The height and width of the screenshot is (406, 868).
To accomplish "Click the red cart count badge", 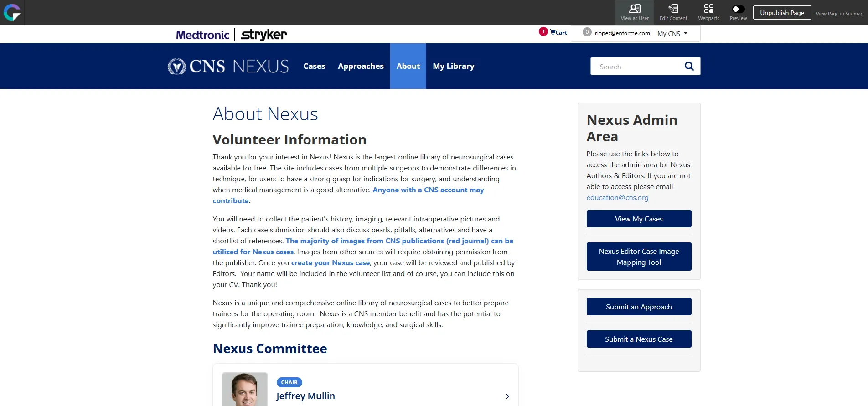I will 543,31.
